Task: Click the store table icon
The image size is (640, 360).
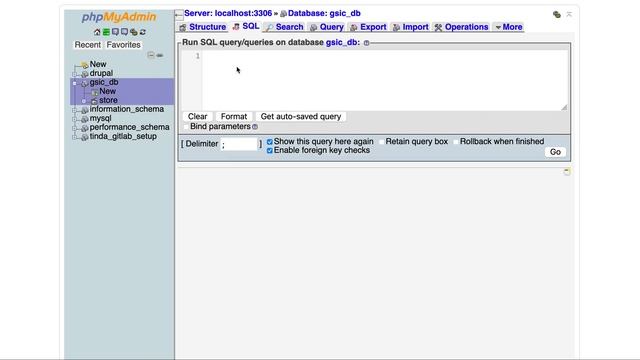Action: pos(94,101)
